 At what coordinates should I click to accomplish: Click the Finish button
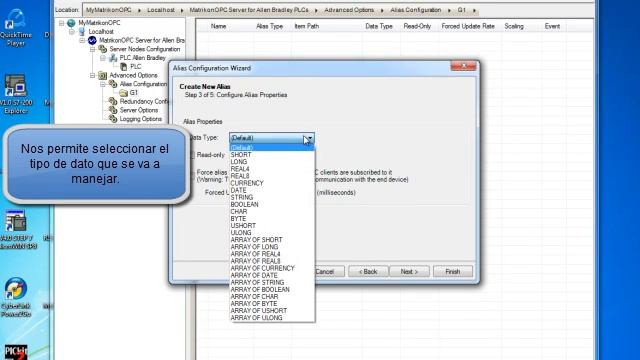(453, 271)
